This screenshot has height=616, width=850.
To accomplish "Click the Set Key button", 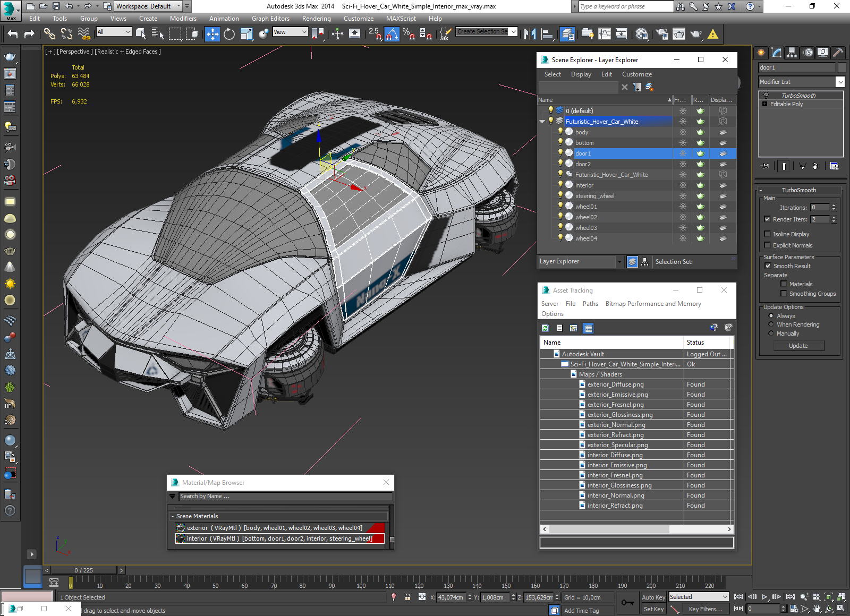I will (653, 609).
